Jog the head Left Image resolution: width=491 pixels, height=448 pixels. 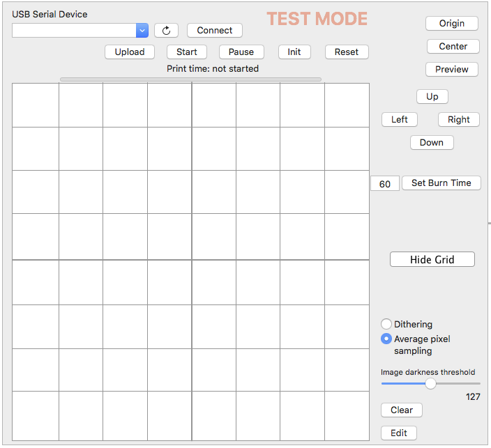pyautogui.click(x=399, y=120)
